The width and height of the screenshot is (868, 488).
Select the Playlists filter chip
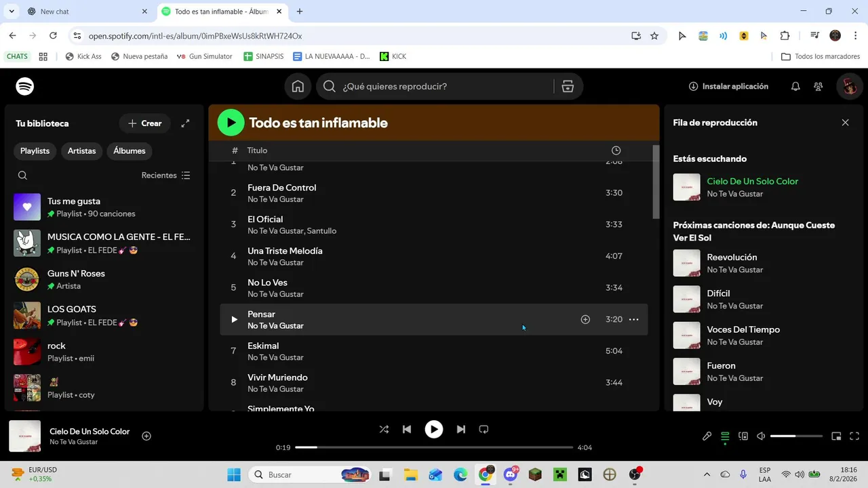[35, 150]
